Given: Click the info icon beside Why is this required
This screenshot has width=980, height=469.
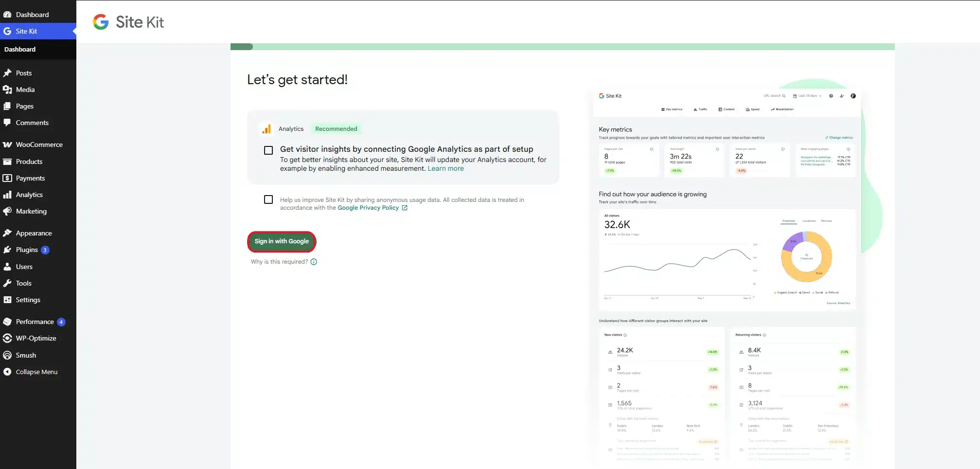Looking at the screenshot, I should point(314,262).
